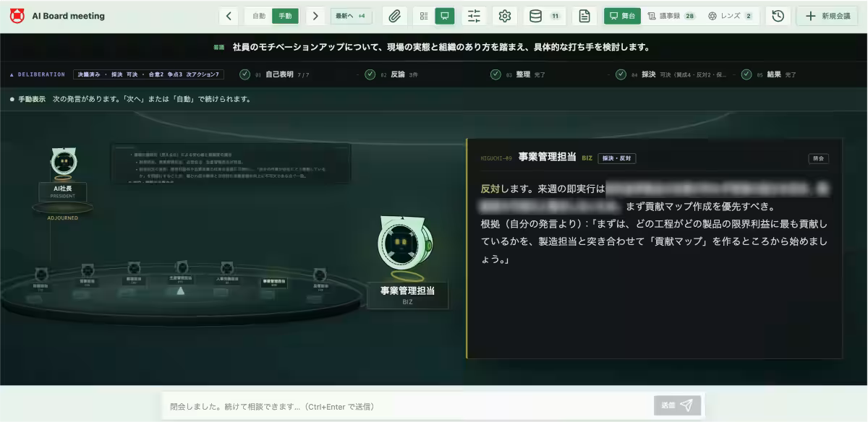Select the 02 反論 phase step

[x=392, y=74]
